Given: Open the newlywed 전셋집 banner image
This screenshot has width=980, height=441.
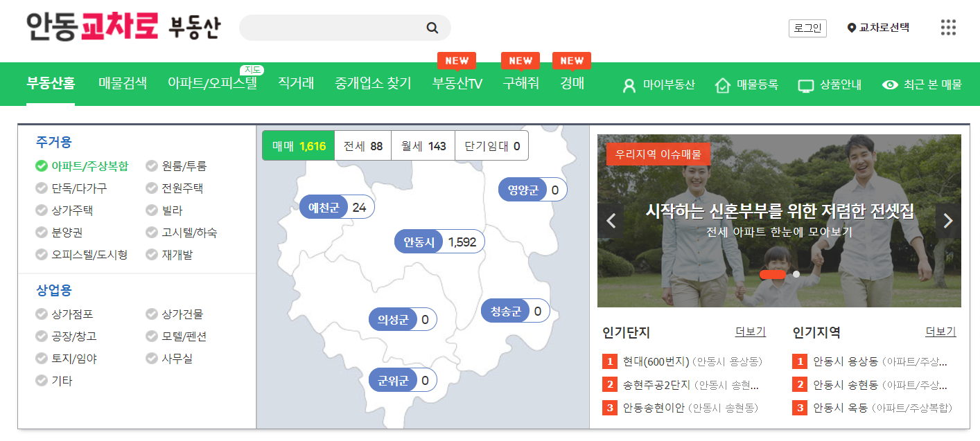Looking at the screenshot, I should 779,221.
